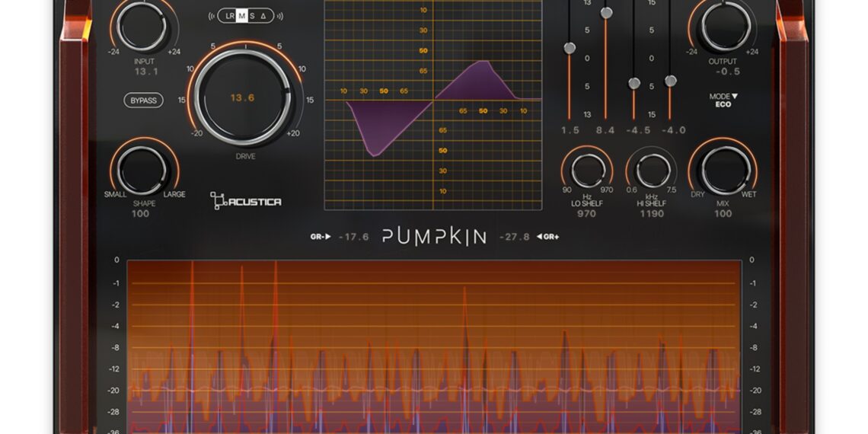Click the left stereo wave icon
The height and width of the screenshot is (434, 868).
click(212, 16)
